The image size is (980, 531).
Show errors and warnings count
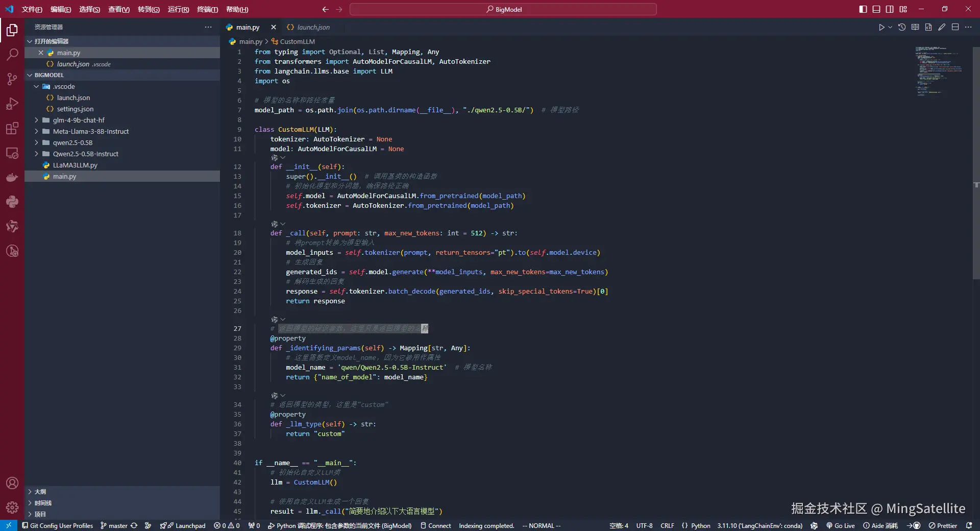227,525
